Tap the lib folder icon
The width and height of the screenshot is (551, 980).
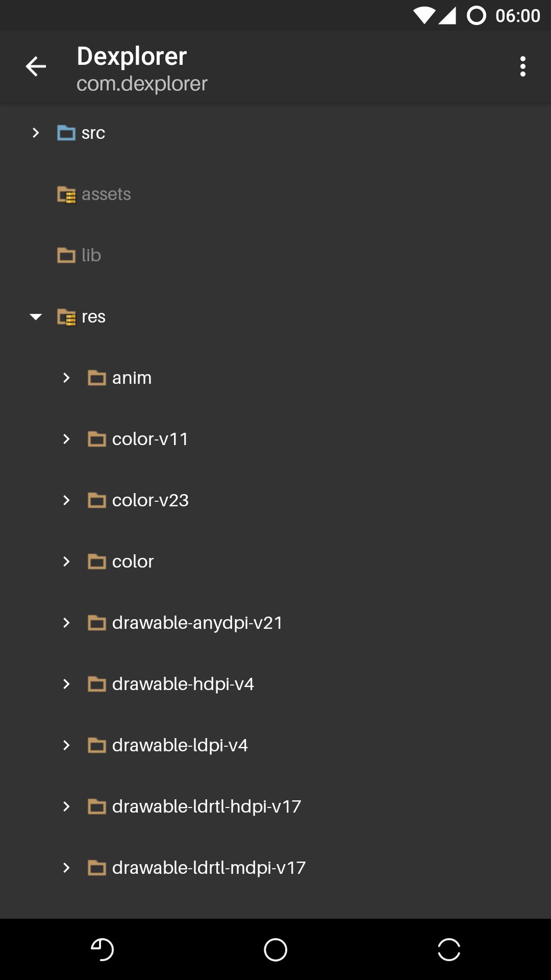click(66, 255)
